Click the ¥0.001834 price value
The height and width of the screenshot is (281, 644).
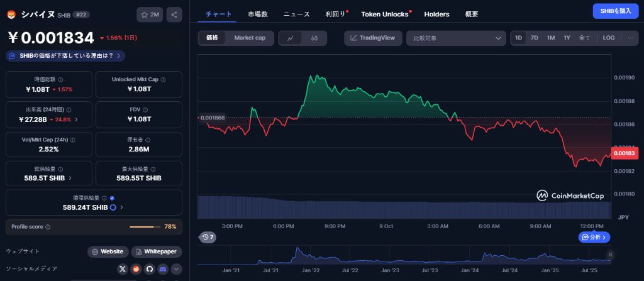52,38
